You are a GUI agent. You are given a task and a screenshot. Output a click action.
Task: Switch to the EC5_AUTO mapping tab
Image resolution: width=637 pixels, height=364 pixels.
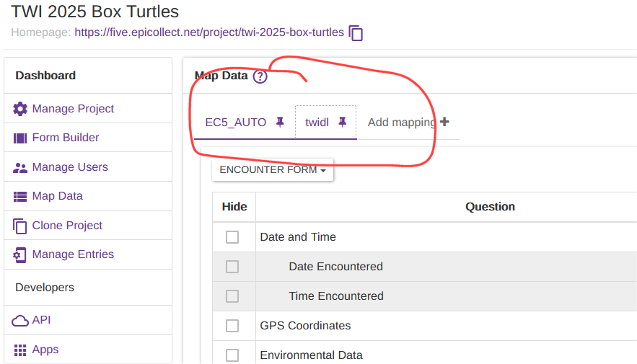[236, 122]
